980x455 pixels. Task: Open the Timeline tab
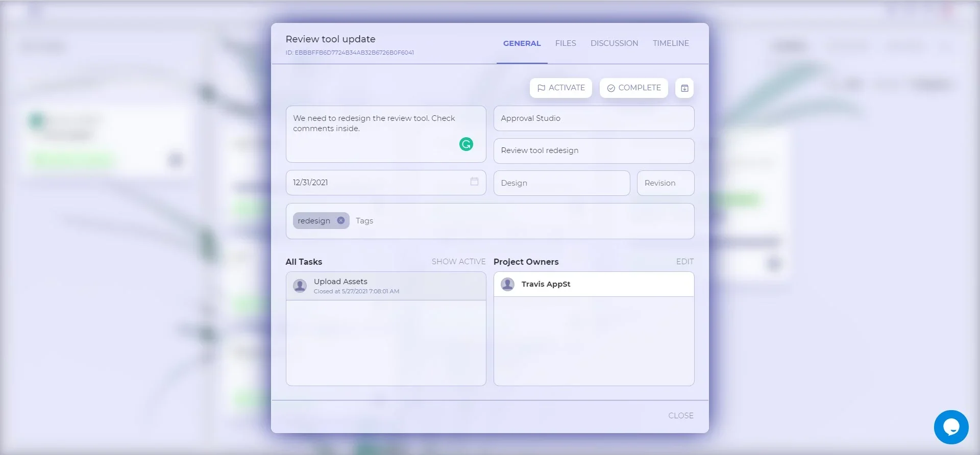click(x=671, y=43)
